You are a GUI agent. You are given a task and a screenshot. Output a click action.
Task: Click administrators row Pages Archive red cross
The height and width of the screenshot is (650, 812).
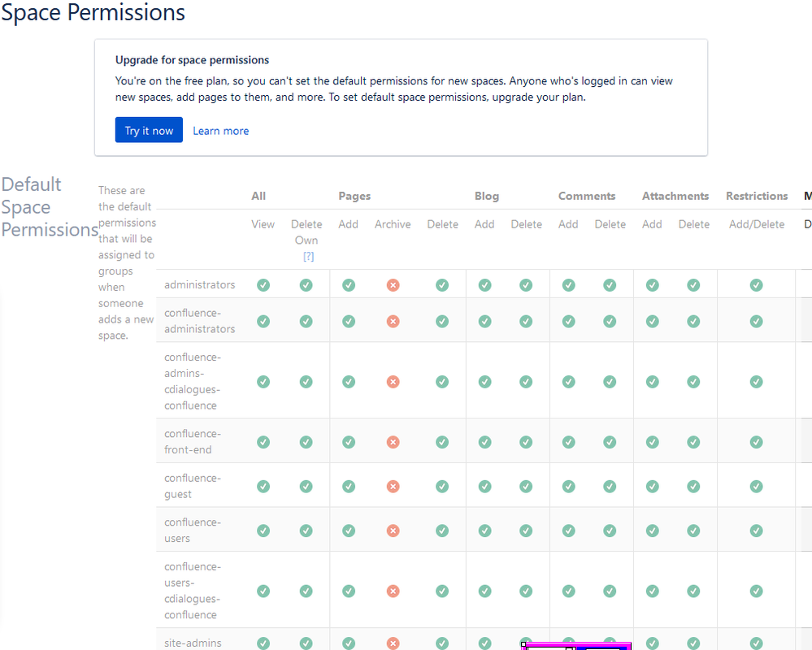pyautogui.click(x=393, y=285)
